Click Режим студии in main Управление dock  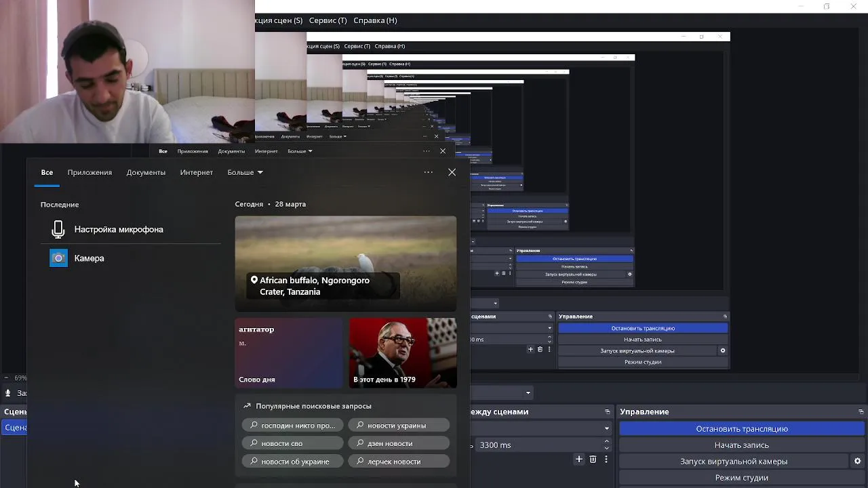[x=742, y=478]
